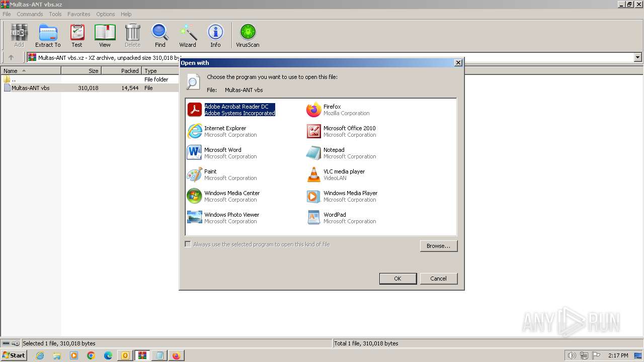Select Adobe Acrobat Reader DC program
The image size is (644, 362).
coord(231,110)
